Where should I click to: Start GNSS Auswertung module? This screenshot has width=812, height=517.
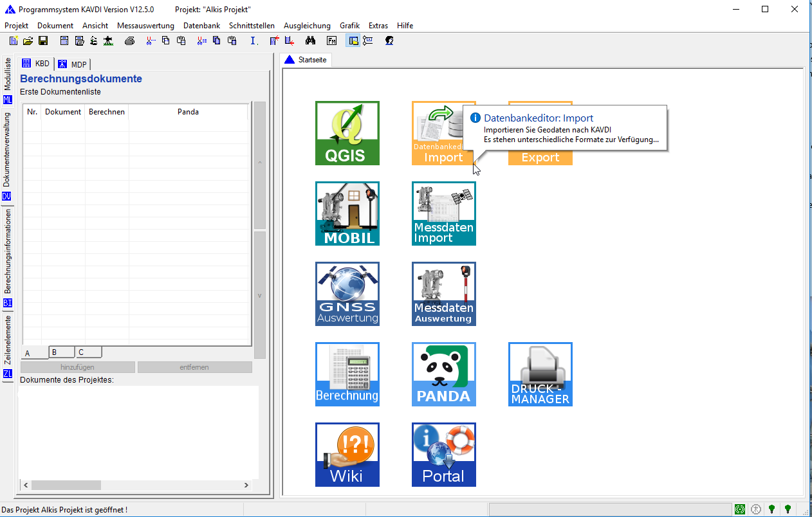point(347,294)
